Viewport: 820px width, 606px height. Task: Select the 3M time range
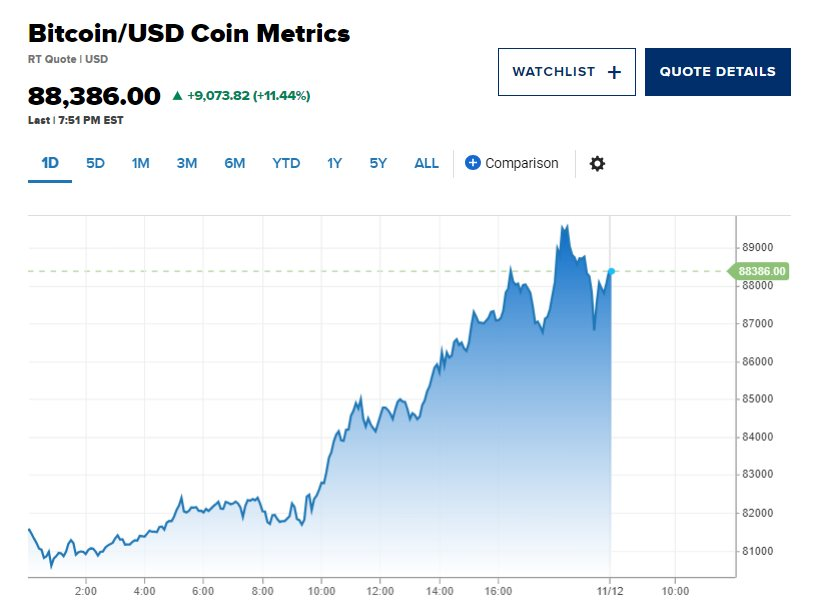(187, 163)
